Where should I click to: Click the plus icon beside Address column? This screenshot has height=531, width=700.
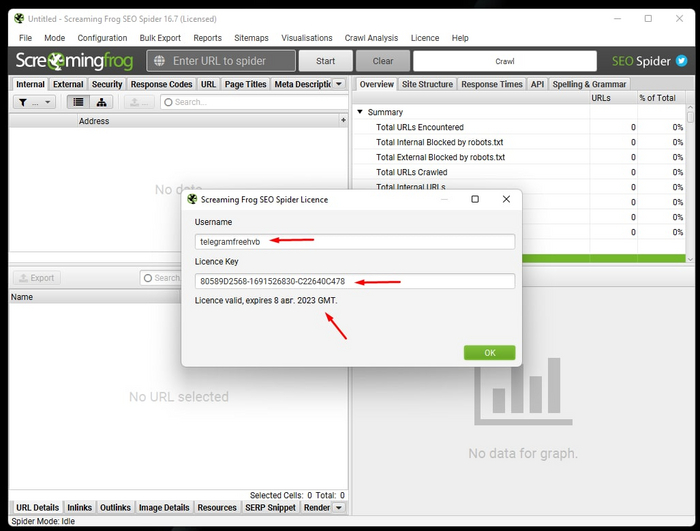click(x=343, y=120)
